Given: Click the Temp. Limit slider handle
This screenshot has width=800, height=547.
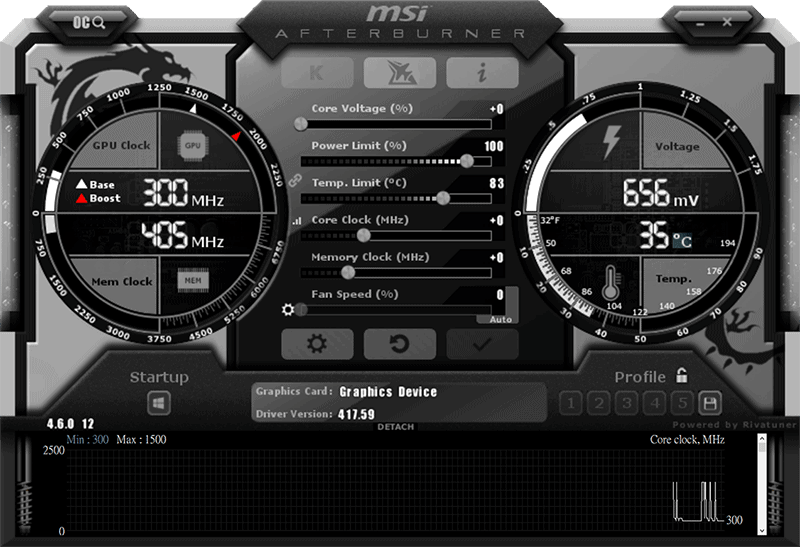Looking at the screenshot, I should point(443,198).
